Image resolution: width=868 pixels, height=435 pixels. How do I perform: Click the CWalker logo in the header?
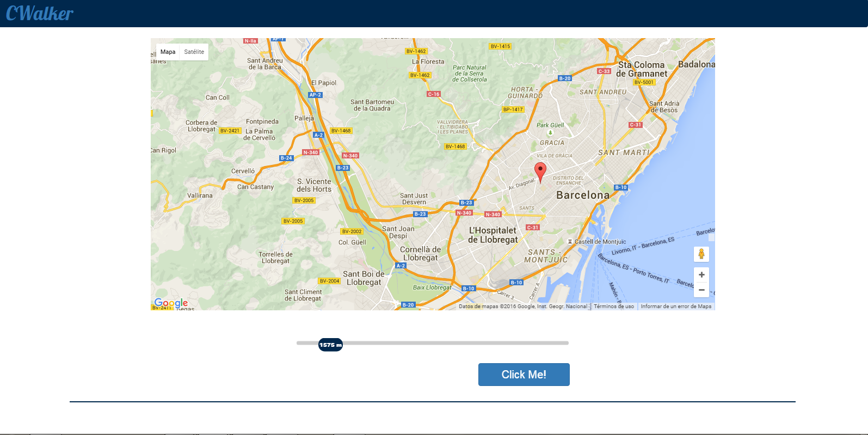pyautogui.click(x=39, y=13)
